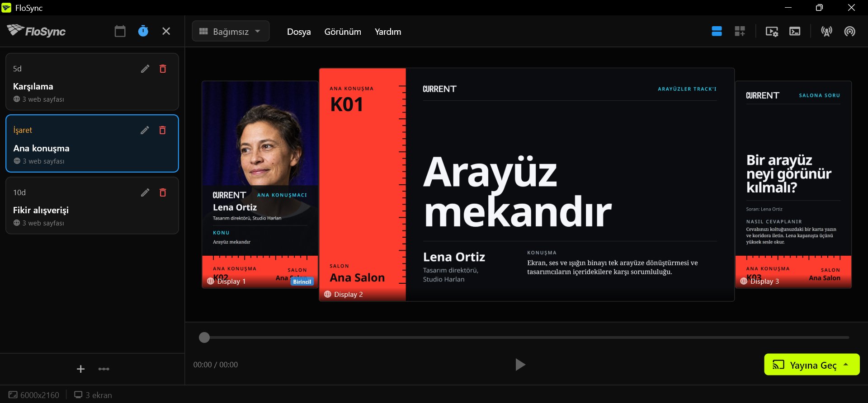Select the Fikir alışverişi cue card
Image resolution: width=868 pixels, height=403 pixels.
92,206
